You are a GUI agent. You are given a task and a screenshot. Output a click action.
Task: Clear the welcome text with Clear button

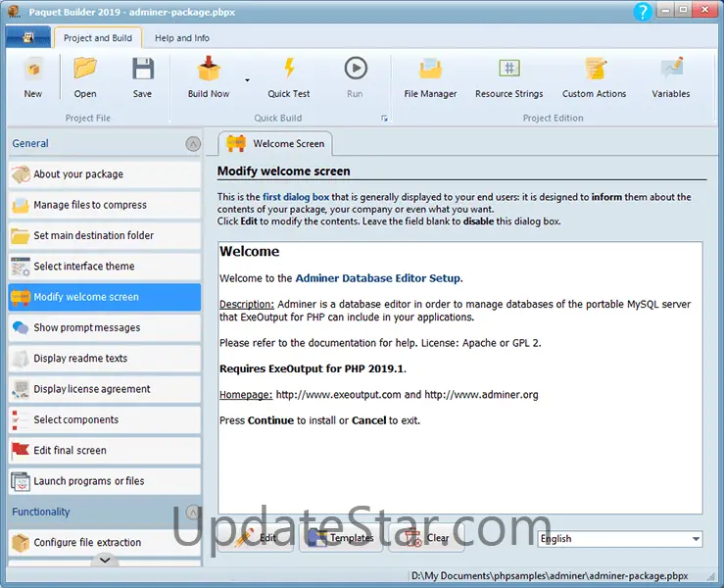[x=427, y=538]
